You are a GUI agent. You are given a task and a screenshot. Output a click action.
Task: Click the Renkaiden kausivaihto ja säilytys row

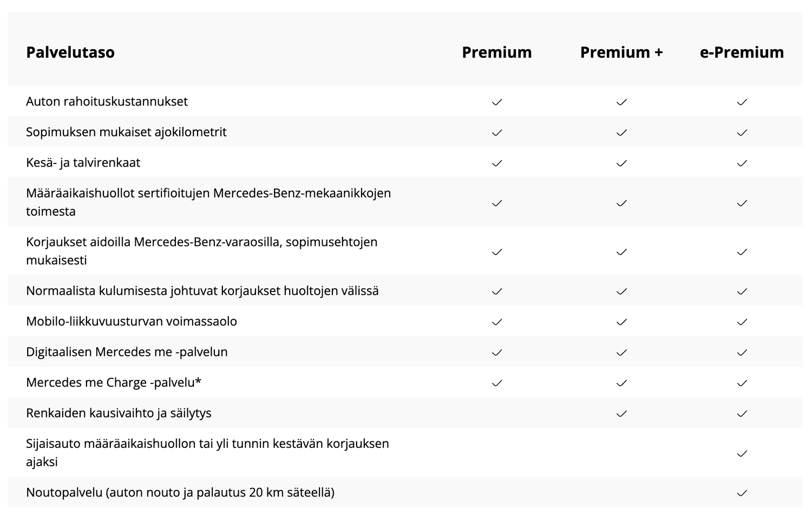[405, 413]
